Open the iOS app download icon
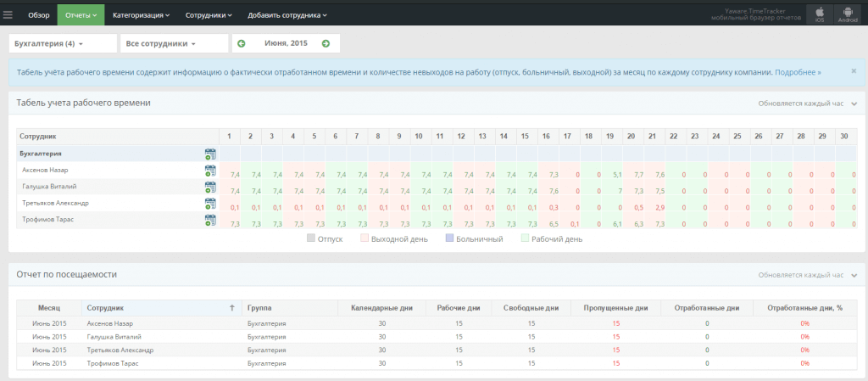Viewport: 868px width, 381px height. tap(819, 14)
